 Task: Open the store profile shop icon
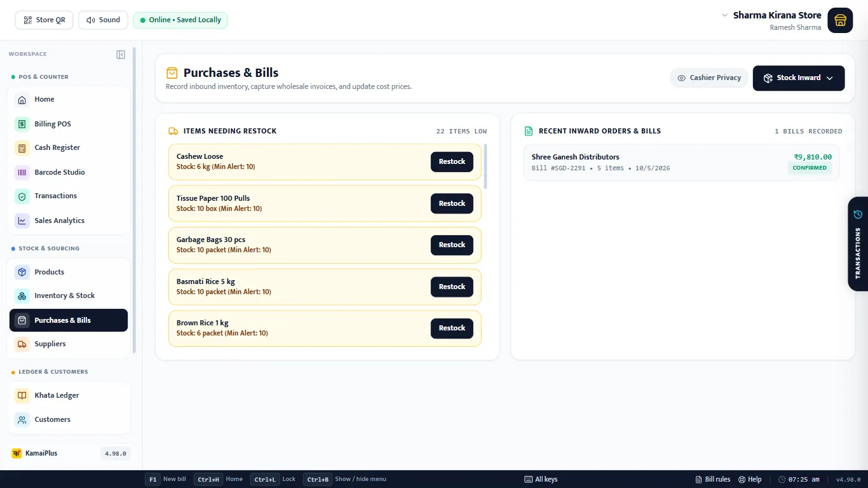tap(840, 20)
